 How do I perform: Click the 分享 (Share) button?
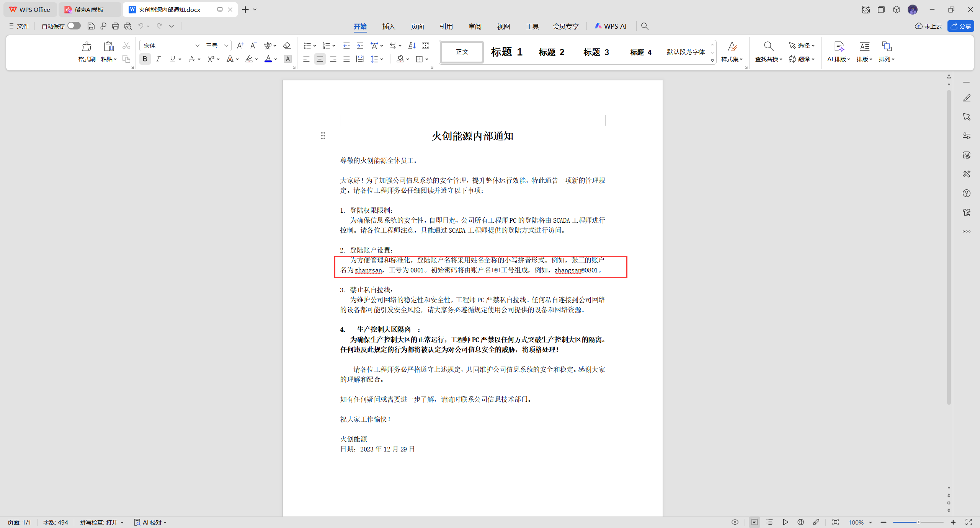(x=961, y=26)
